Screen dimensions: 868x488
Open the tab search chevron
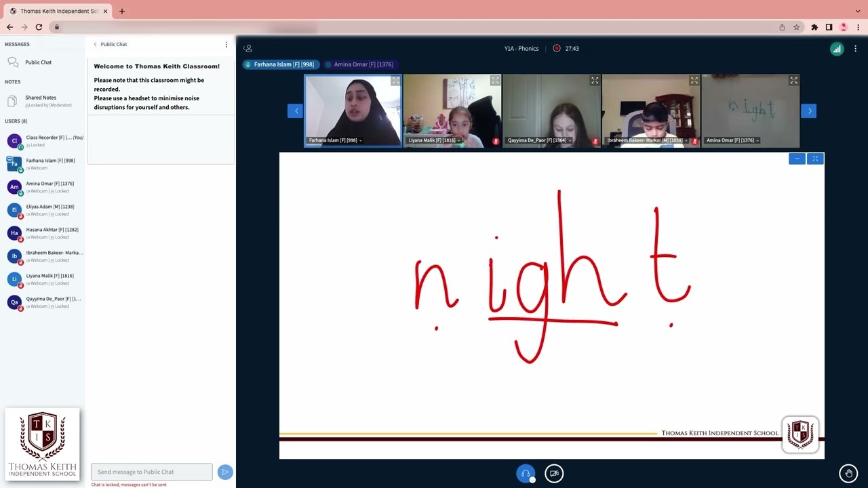(x=858, y=11)
